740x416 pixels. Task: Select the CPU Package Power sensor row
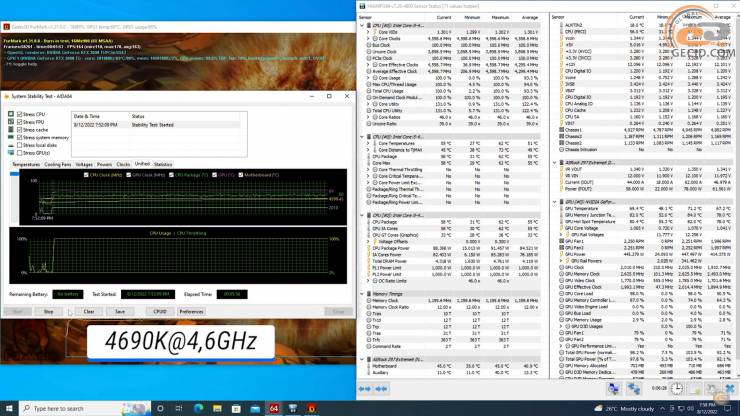pyautogui.click(x=453, y=248)
